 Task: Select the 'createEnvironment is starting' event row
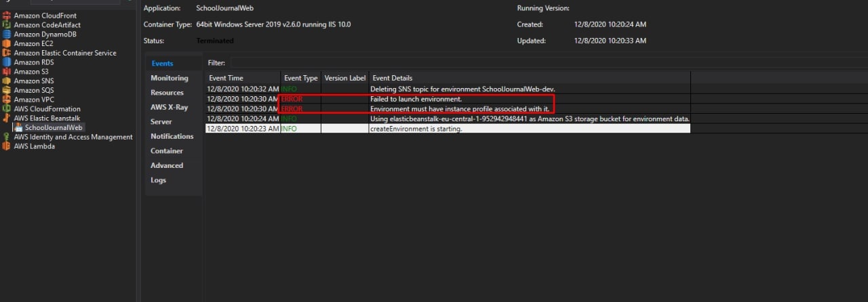click(x=448, y=129)
